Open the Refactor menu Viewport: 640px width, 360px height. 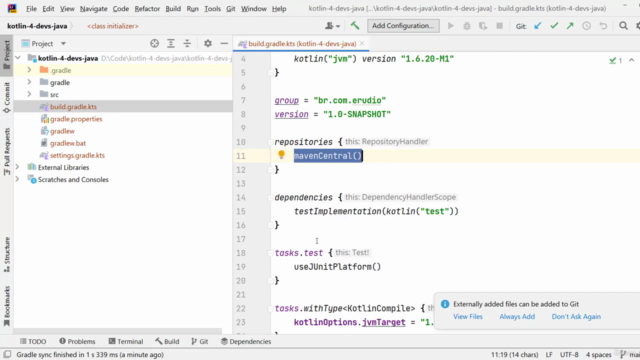coord(147,9)
